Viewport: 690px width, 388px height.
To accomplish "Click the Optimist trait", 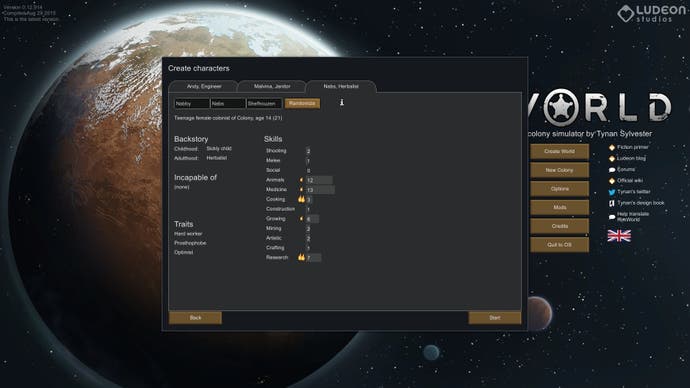I will point(184,253).
